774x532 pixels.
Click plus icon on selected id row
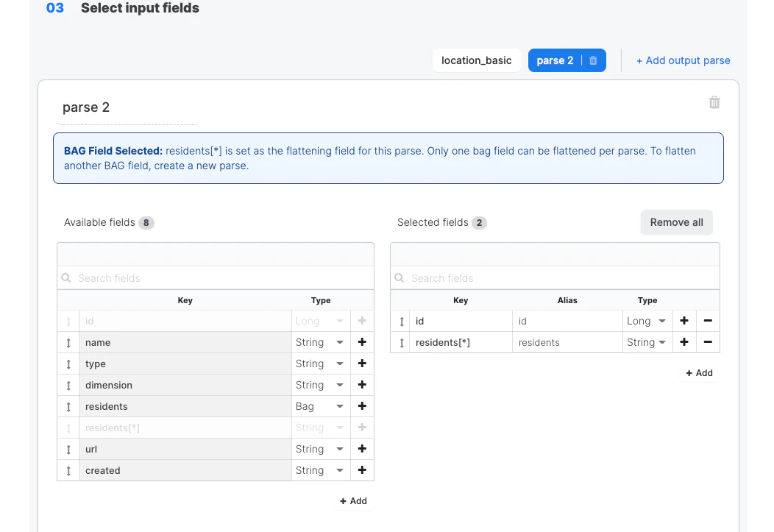684,321
